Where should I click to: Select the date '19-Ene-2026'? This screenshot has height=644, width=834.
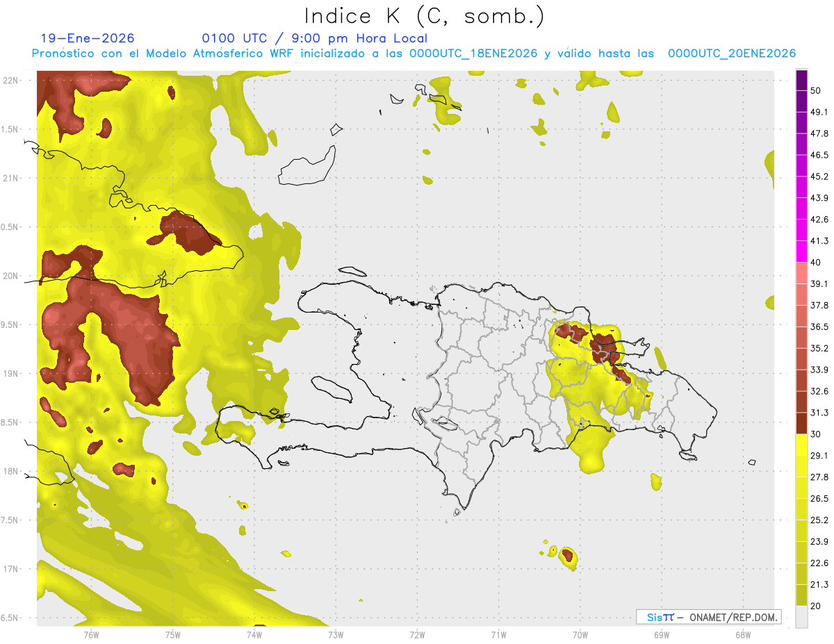[88, 38]
